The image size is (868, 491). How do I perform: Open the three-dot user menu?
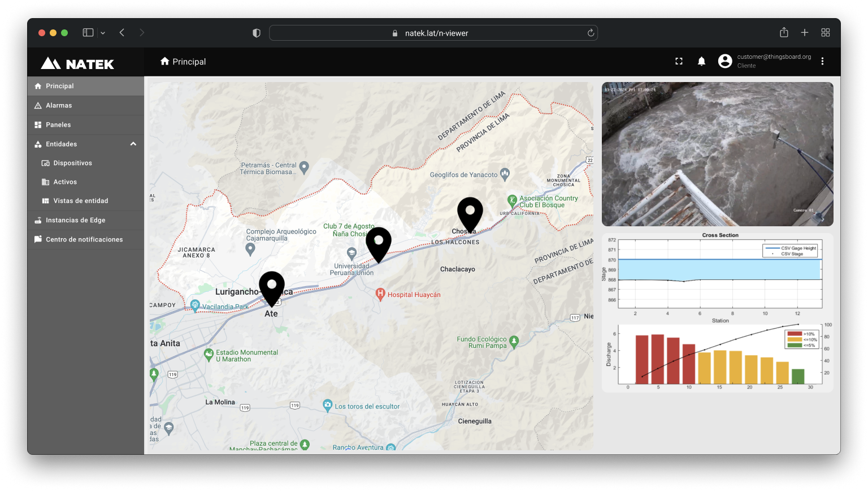[822, 62]
